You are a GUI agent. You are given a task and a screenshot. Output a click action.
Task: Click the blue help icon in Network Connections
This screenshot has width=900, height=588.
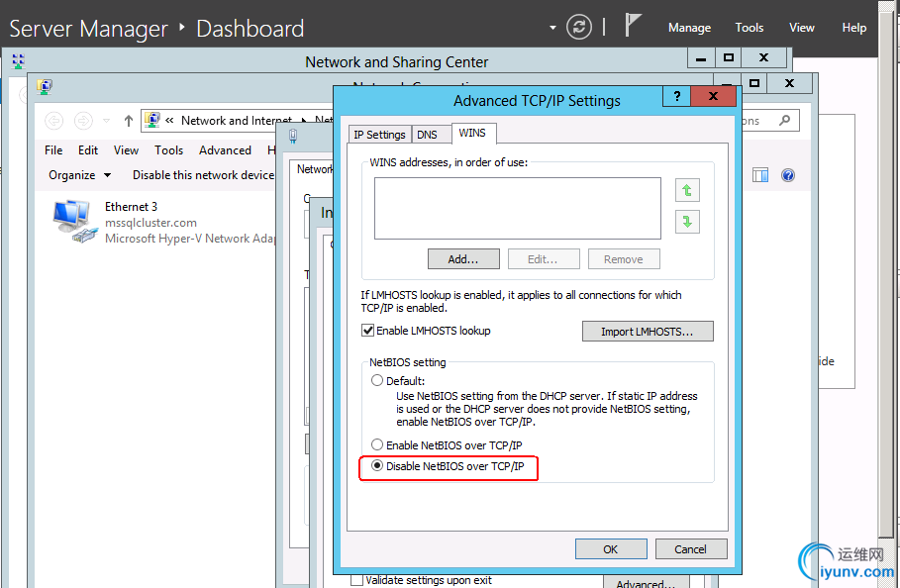tap(787, 175)
